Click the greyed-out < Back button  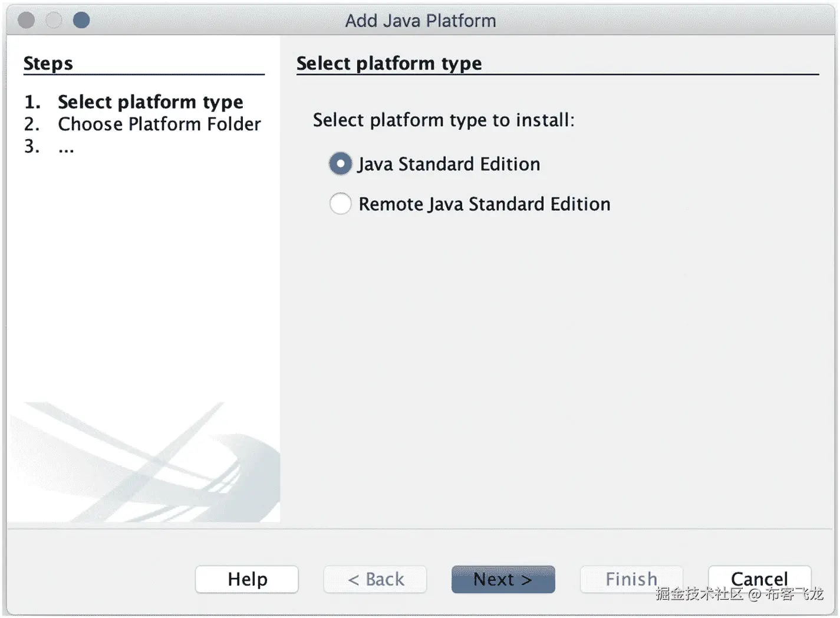point(375,579)
